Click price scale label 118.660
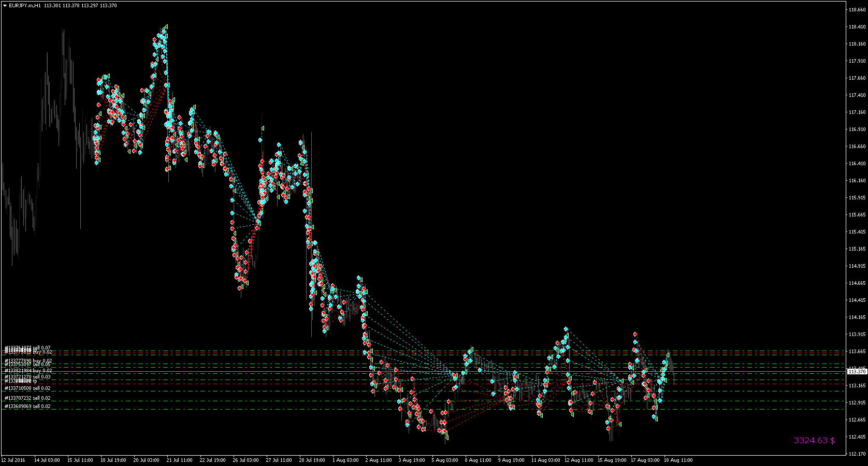Screen dimensions: 868x466 tap(858, 10)
